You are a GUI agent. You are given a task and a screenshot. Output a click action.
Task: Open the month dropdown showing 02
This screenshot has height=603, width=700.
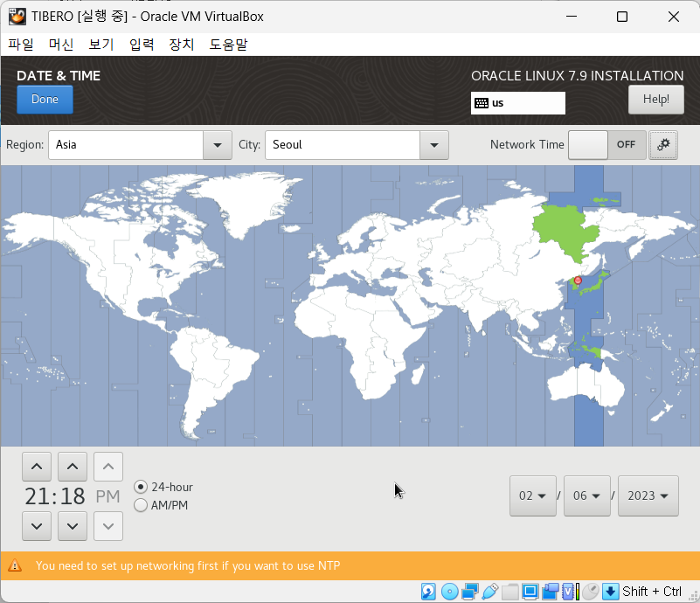point(533,496)
